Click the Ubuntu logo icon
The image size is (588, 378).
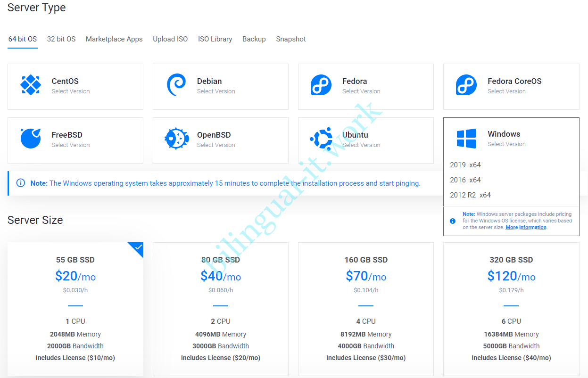tap(321, 139)
